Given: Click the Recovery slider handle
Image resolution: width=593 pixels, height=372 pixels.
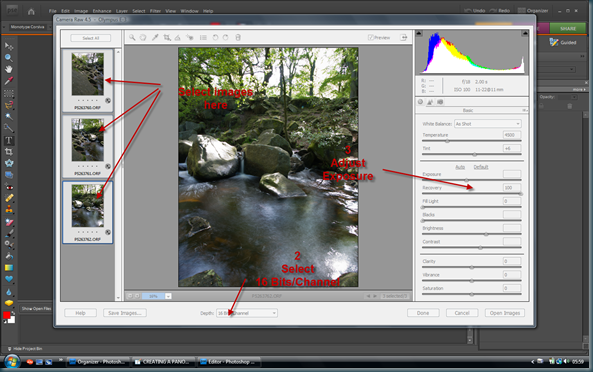Looking at the screenshot, I should click(520, 194).
